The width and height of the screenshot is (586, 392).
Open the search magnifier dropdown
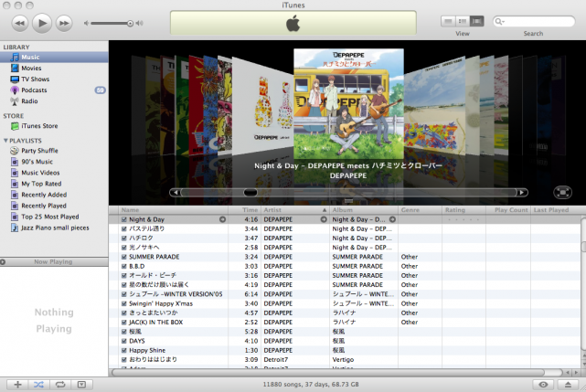pyautogui.click(x=499, y=22)
